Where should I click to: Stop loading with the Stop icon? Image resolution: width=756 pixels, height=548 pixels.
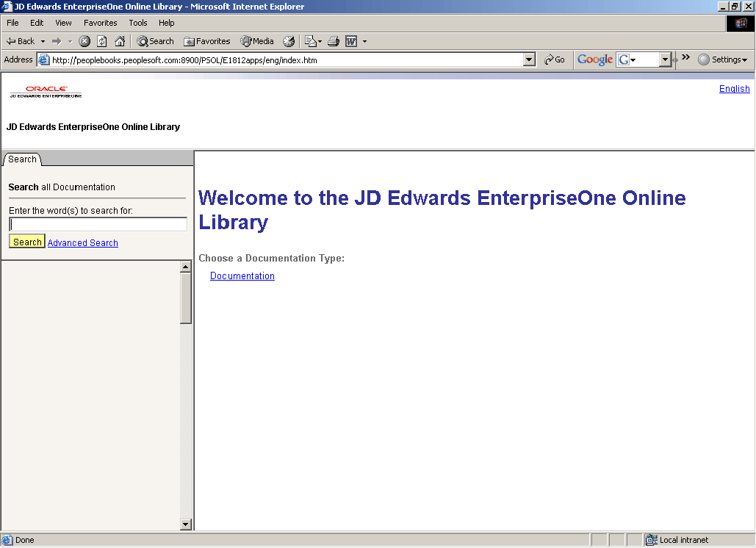(84, 41)
